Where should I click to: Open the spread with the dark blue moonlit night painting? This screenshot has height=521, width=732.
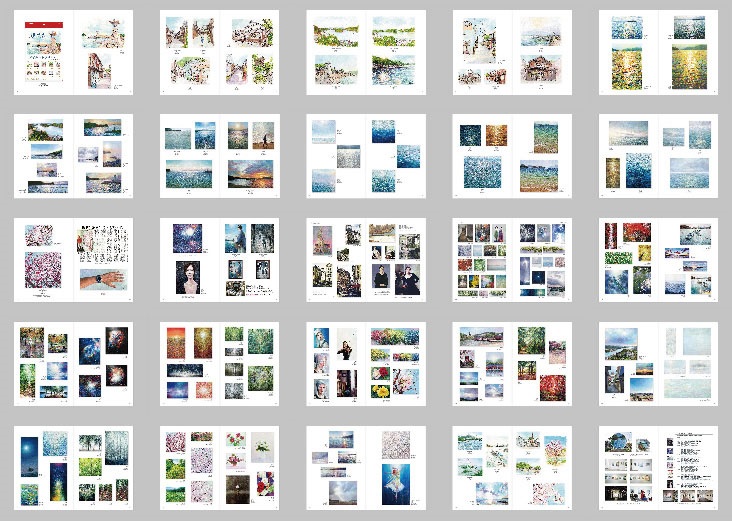[x=73, y=468]
